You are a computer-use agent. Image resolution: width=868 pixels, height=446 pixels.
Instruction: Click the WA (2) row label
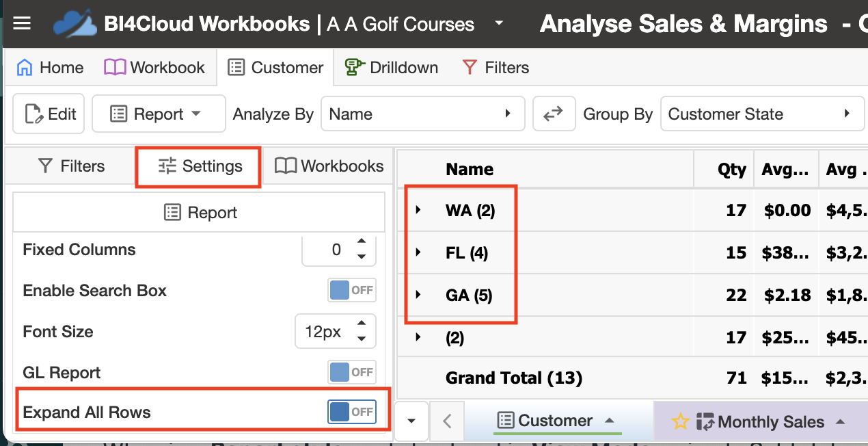pos(470,210)
